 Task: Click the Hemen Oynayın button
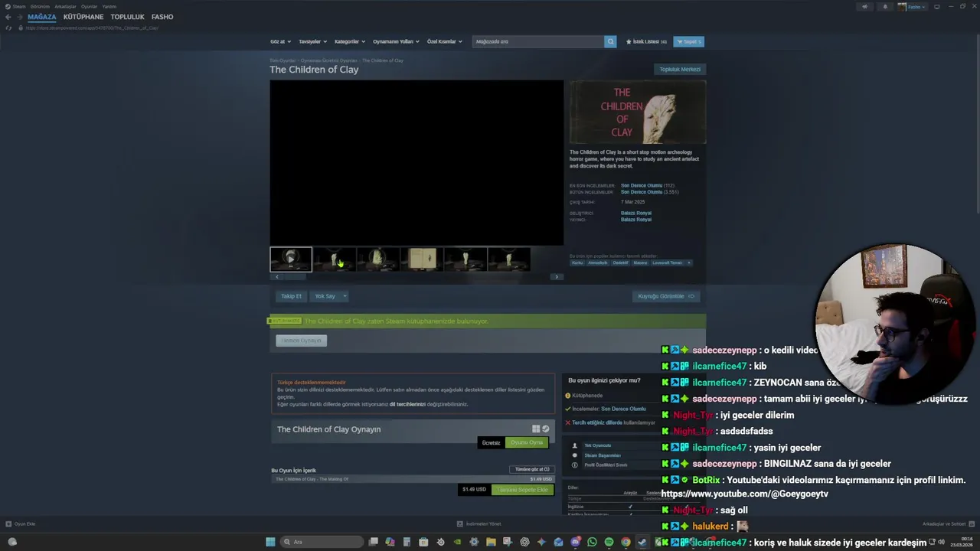(x=302, y=341)
